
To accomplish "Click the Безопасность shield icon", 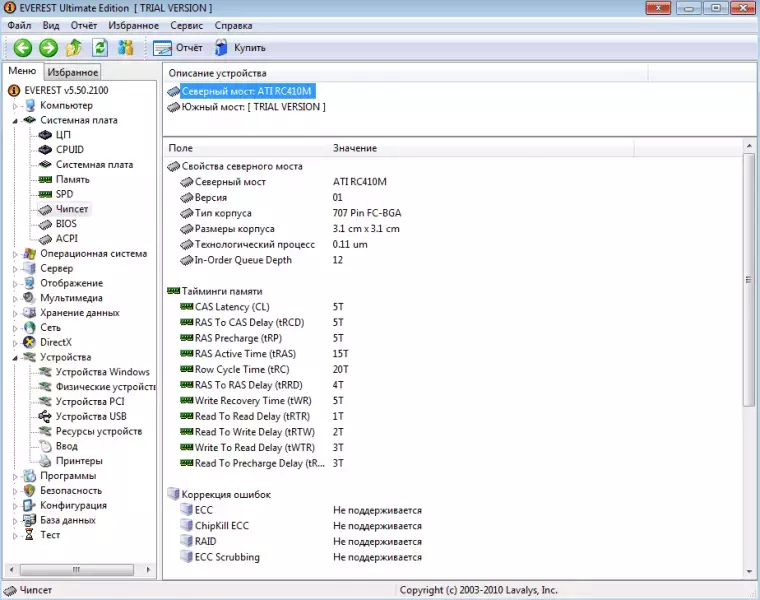I will tap(30, 490).
